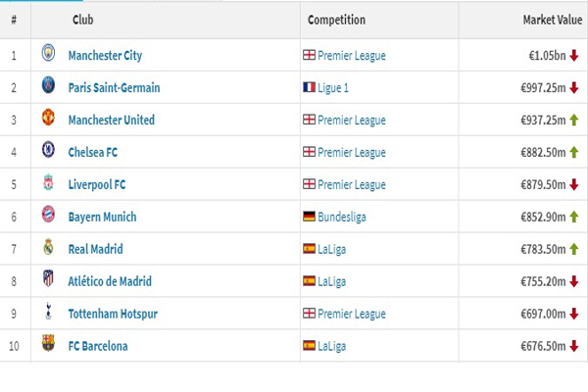Click the Paris Saint-Germain club crest
Screen dimensions: 588x392
pos(48,87)
